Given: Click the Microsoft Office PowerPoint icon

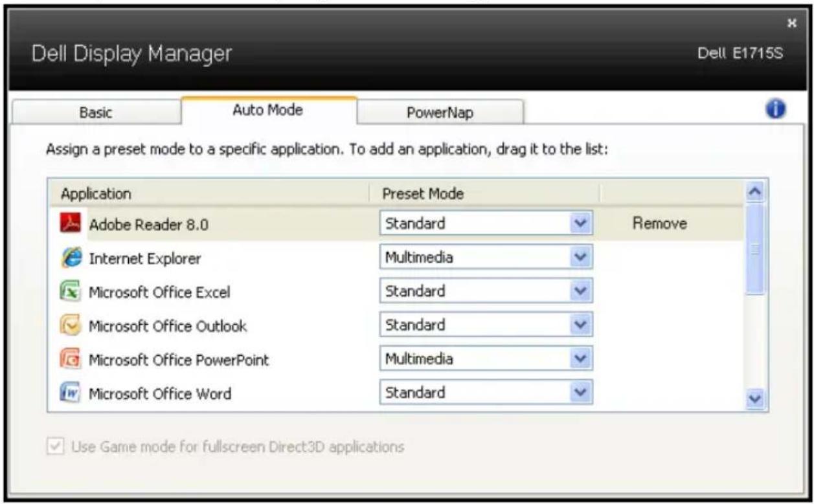Looking at the screenshot, I should 70,359.
